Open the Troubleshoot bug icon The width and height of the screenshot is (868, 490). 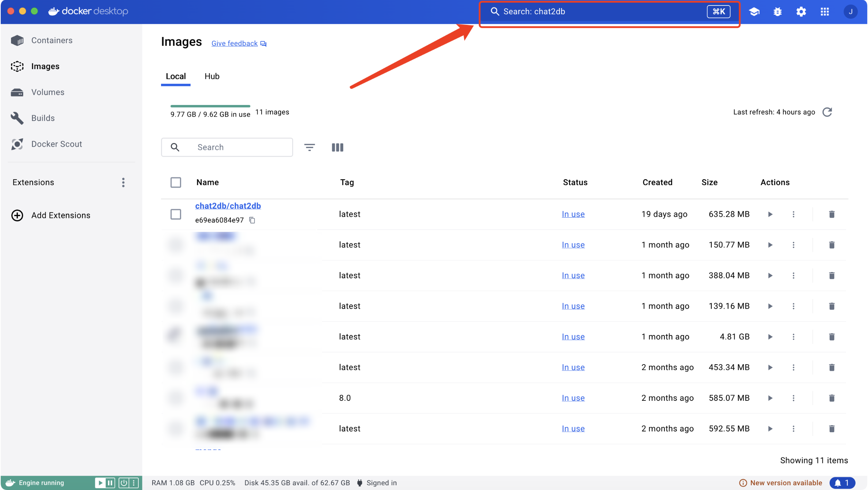[778, 12]
